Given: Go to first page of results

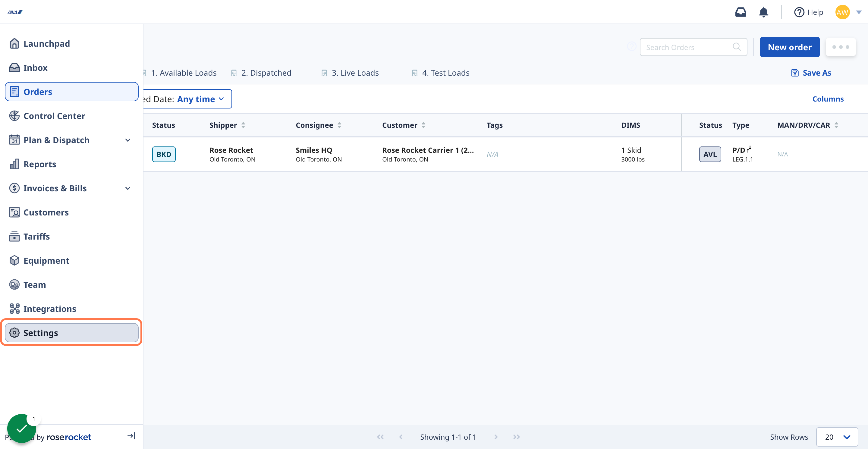Looking at the screenshot, I should [380, 437].
